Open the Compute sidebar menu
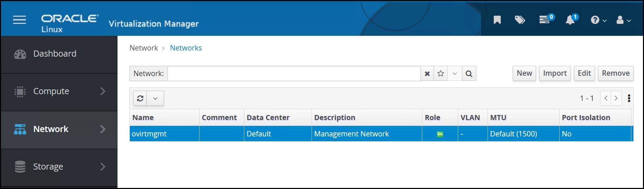This screenshot has height=189, width=644. [59, 92]
